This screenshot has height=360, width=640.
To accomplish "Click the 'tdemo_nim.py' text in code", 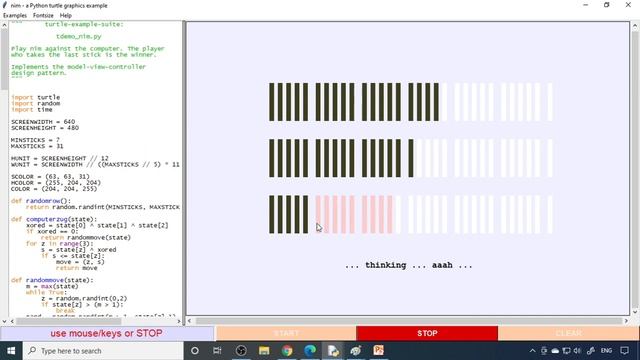I will coord(79,36).
